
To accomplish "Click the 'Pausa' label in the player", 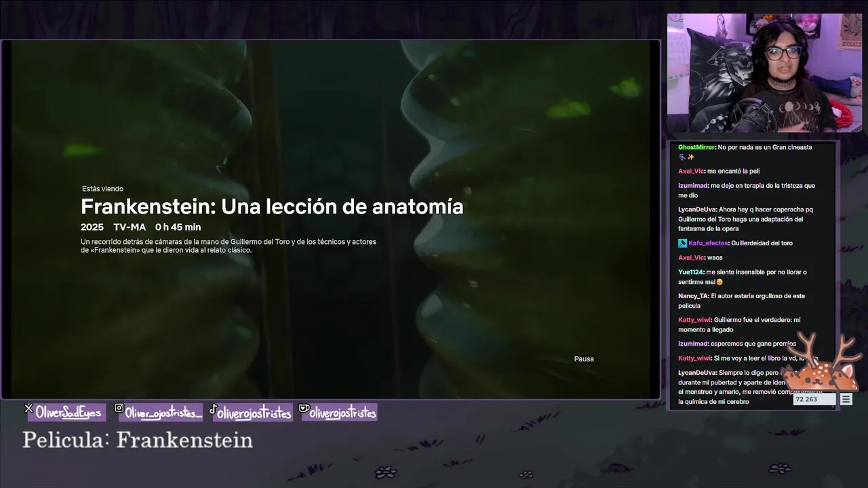I will [584, 359].
